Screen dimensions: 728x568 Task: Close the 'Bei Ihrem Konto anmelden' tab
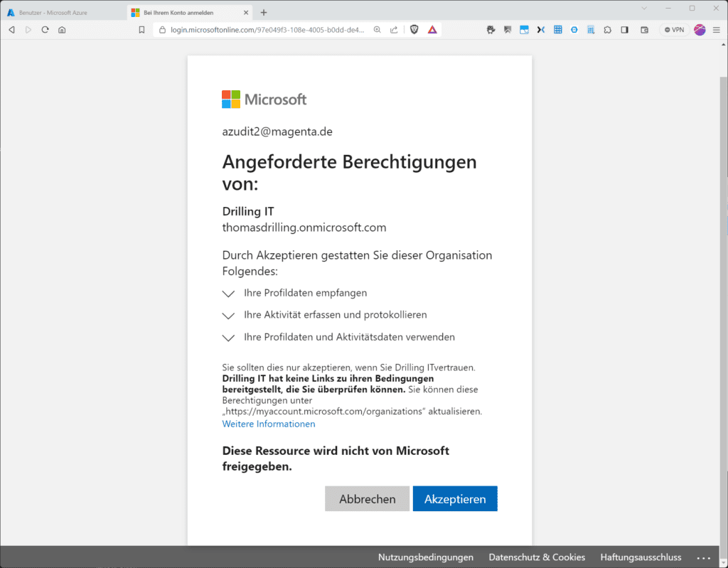246,13
